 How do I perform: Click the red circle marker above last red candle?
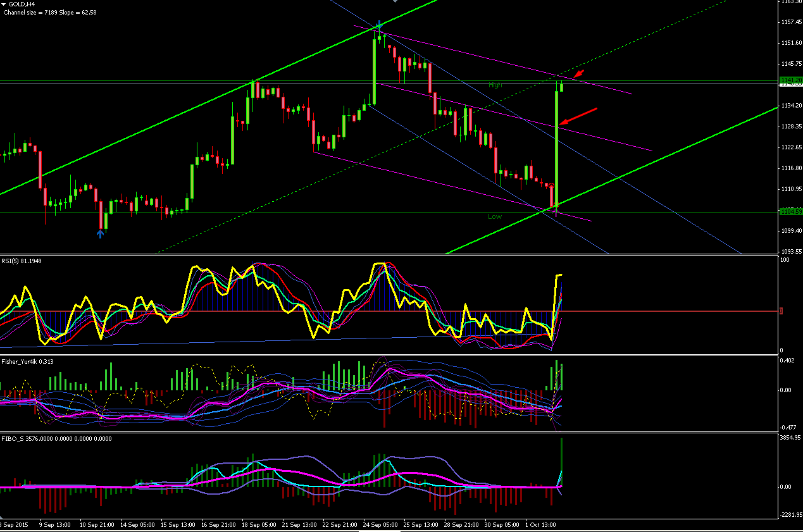pyautogui.click(x=551, y=185)
